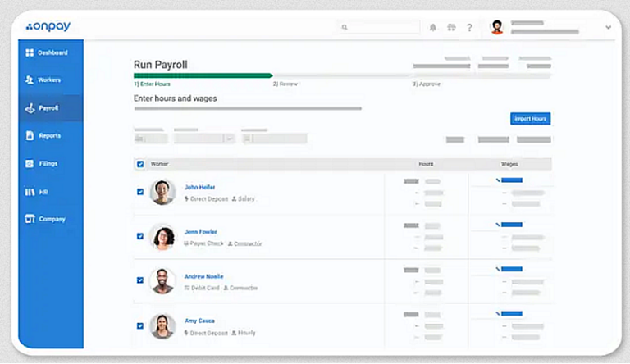Click the third filter input field

click(x=275, y=139)
